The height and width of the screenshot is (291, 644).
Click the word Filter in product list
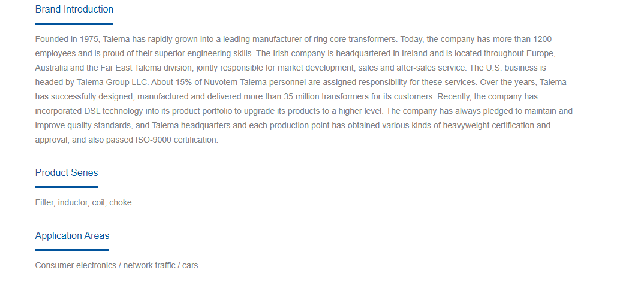[44, 203]
